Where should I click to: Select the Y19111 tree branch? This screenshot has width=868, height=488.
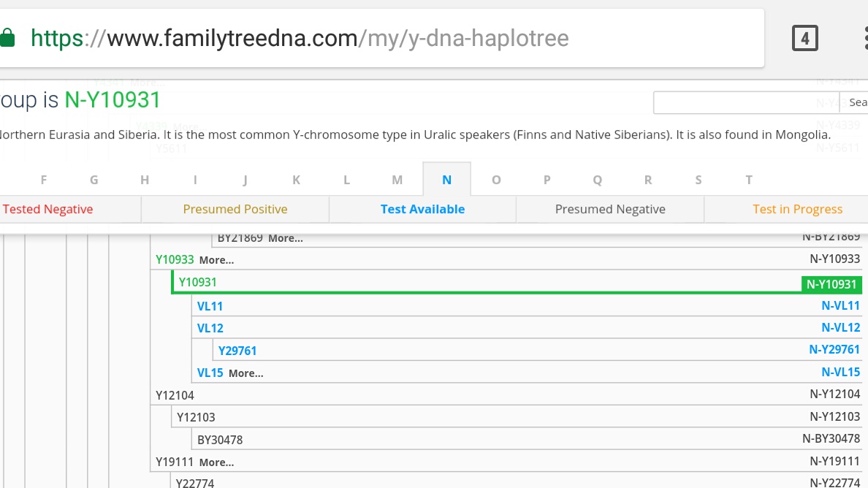pos(175,462)
